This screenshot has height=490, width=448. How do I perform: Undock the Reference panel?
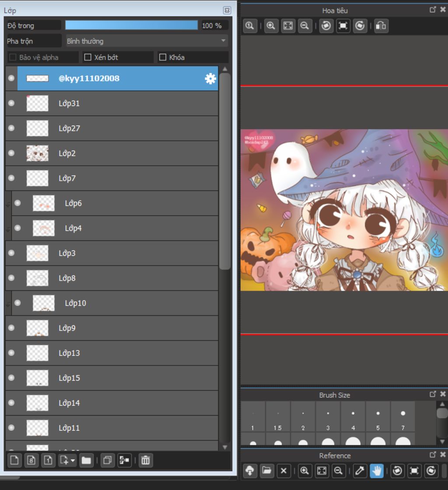click(x=433, y=455)
